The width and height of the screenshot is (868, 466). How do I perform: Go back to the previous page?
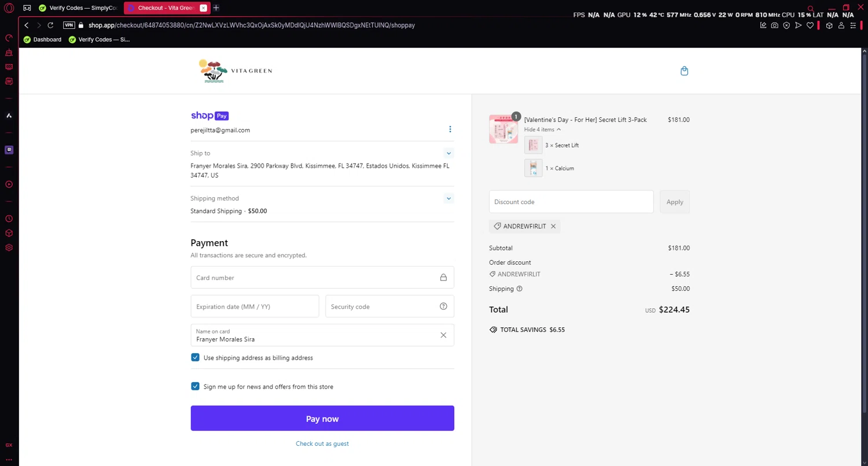(27, 25)
